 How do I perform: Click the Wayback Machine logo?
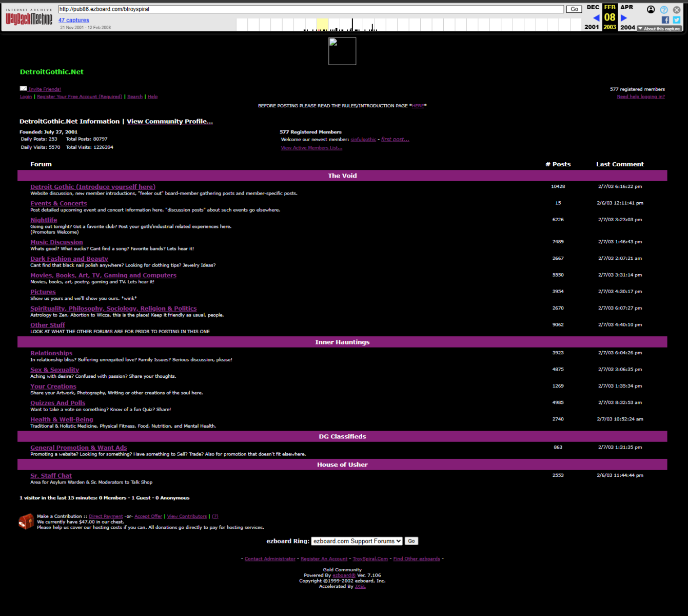click(28, 17)
